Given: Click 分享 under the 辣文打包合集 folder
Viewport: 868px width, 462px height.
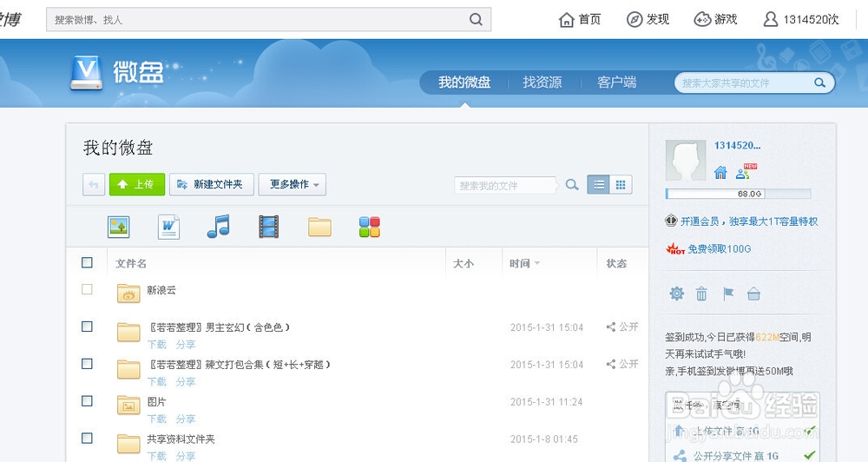Looking at the screenshot, I should pos(186,382).
